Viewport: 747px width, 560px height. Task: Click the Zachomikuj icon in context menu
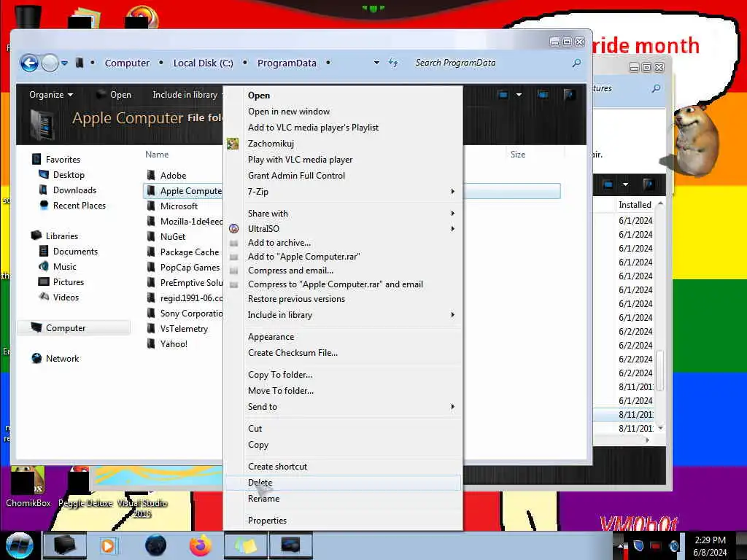pos(233,144)
